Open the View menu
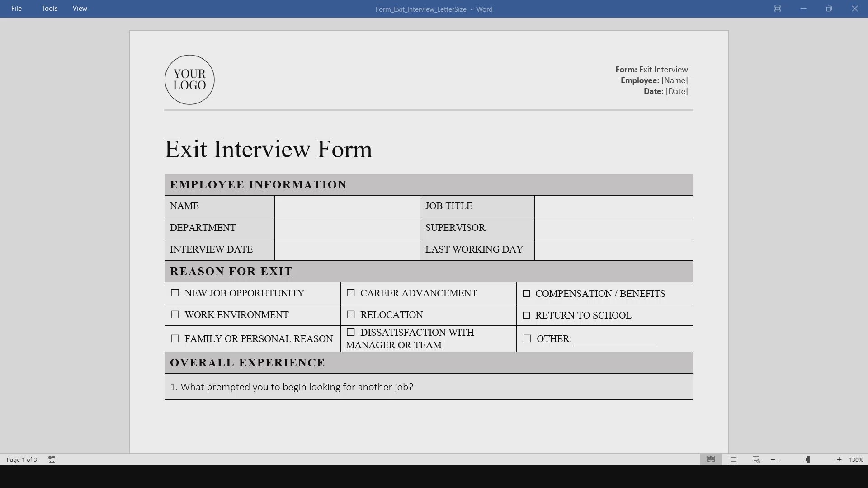 click(80, 9)
